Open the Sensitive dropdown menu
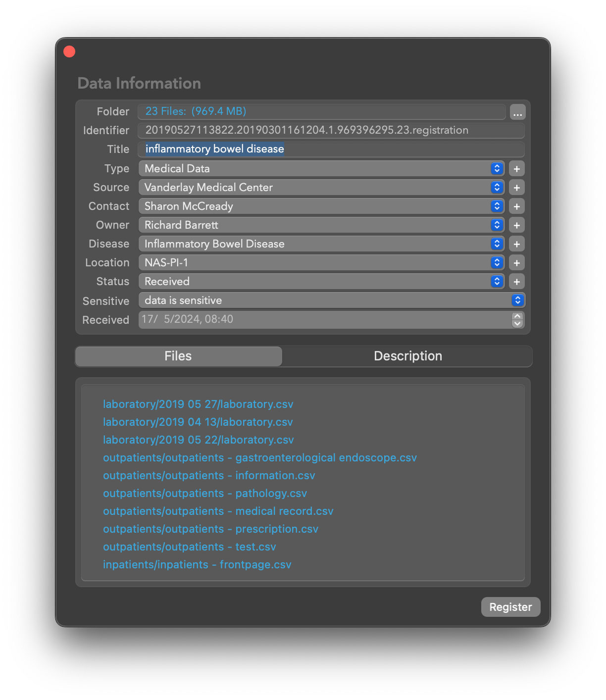Image resolution: width=606 pixels, height=700 pixels. pos(331,300)
